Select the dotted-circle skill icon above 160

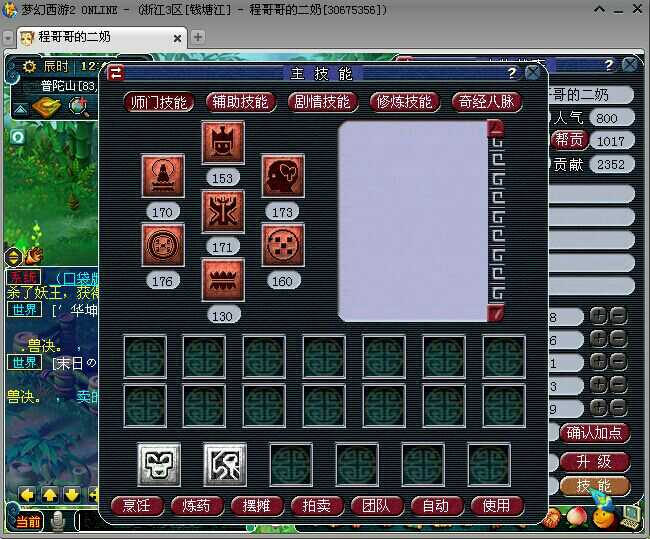(282, 245)
